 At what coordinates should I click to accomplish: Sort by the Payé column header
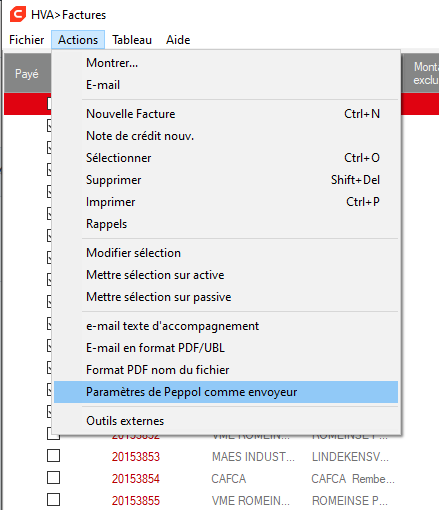[27, 74]
